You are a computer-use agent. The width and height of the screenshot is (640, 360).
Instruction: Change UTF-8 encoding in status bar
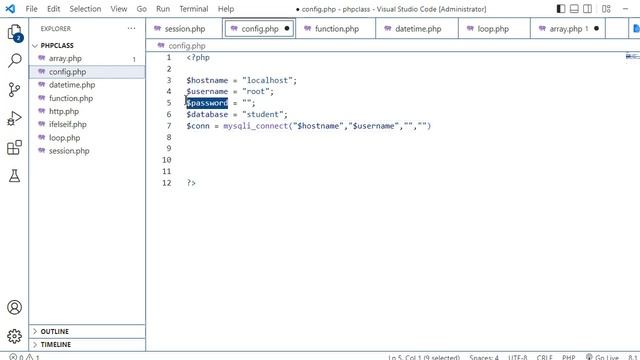[x=518, y=357]
